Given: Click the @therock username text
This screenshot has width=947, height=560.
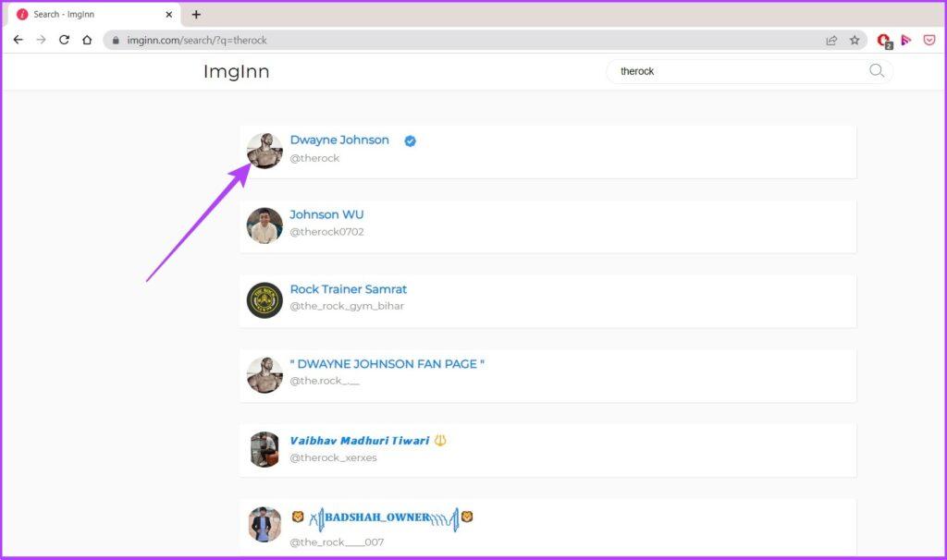Looking at the screenshot, I should (x=314, y=158).
